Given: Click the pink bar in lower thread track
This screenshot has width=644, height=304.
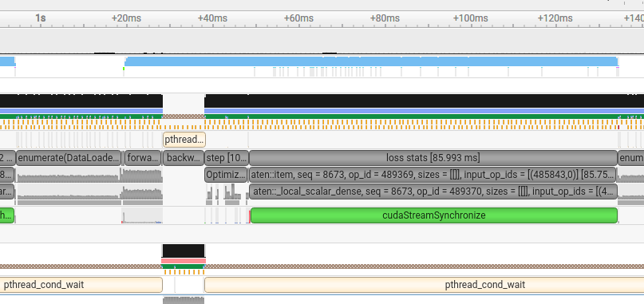Looking at the screenshot, I should tap(184, 261).
